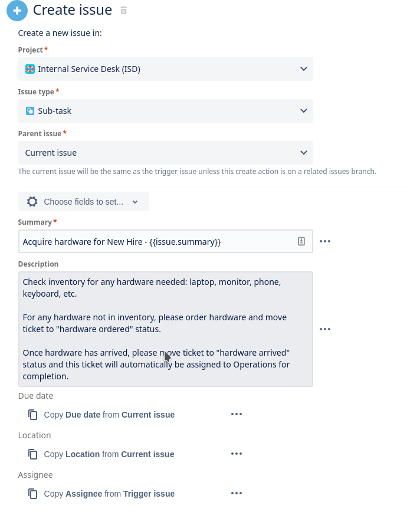
Task: Click the Sub-task issue type icon
Action: (x=31, y=110)
